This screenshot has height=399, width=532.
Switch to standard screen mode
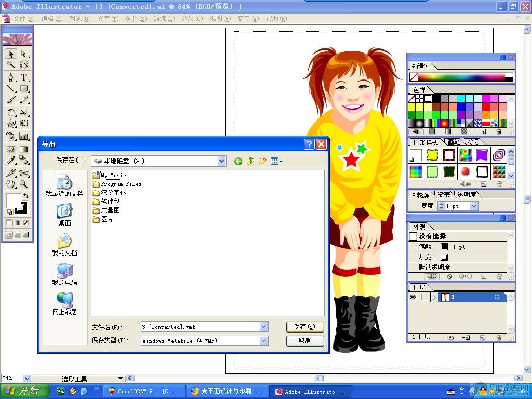pos(9,234)
